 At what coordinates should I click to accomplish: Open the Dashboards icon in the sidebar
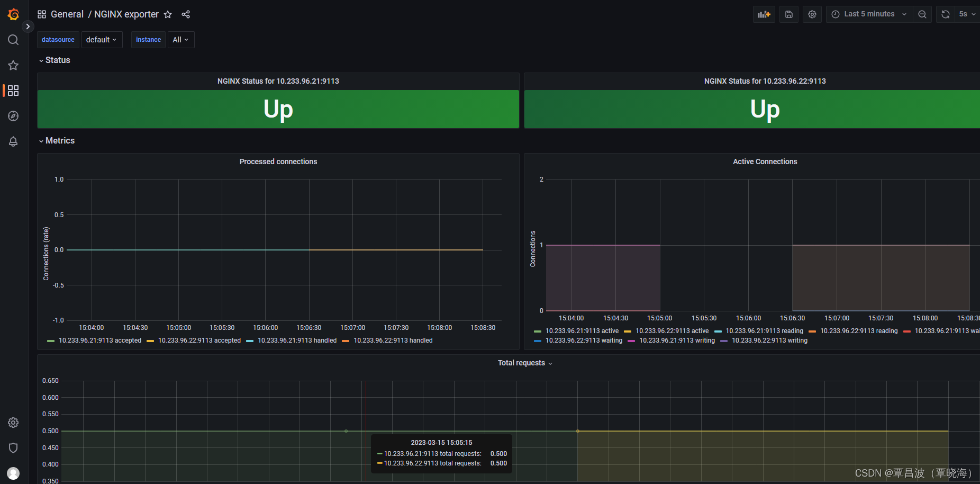tap(13, 91)
